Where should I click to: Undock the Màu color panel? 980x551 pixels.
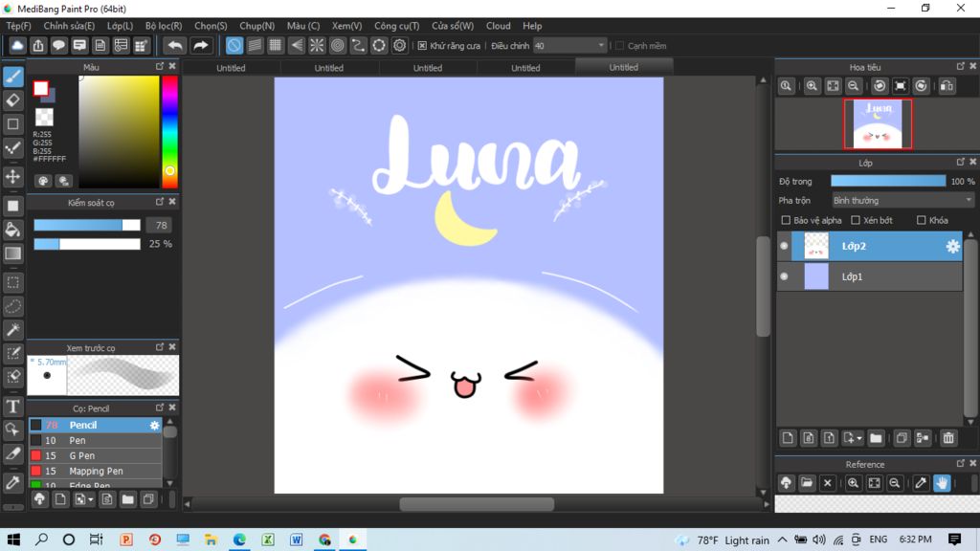(x=160, y=66)
